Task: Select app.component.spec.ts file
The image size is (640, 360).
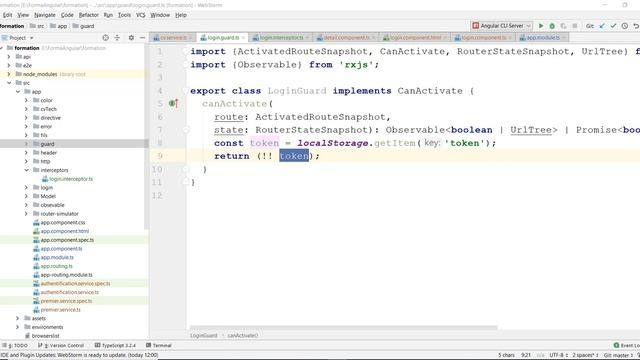Action: [x=67, y=240]
